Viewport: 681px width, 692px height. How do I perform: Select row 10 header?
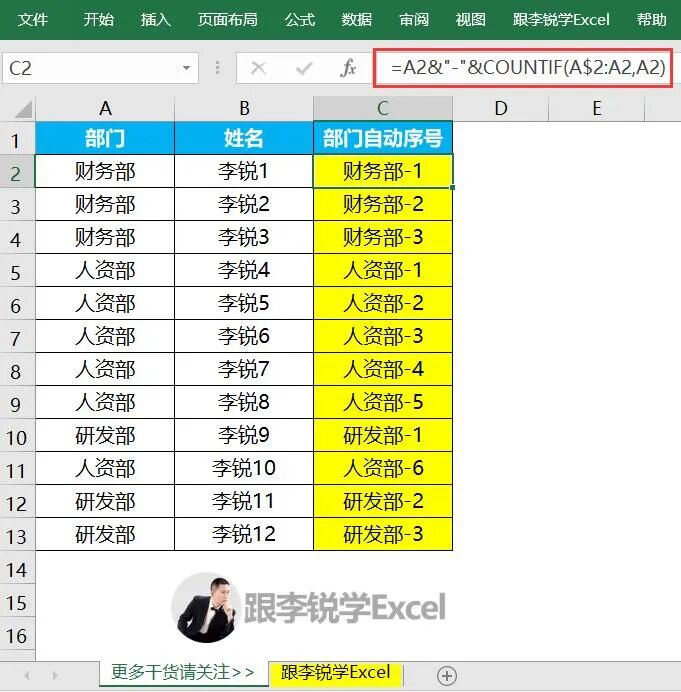[16, 437]
